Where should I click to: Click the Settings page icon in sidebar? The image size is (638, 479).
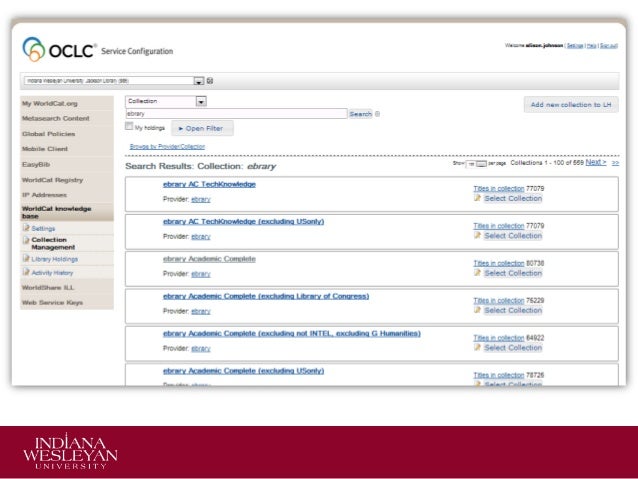(x=26, y=228)
